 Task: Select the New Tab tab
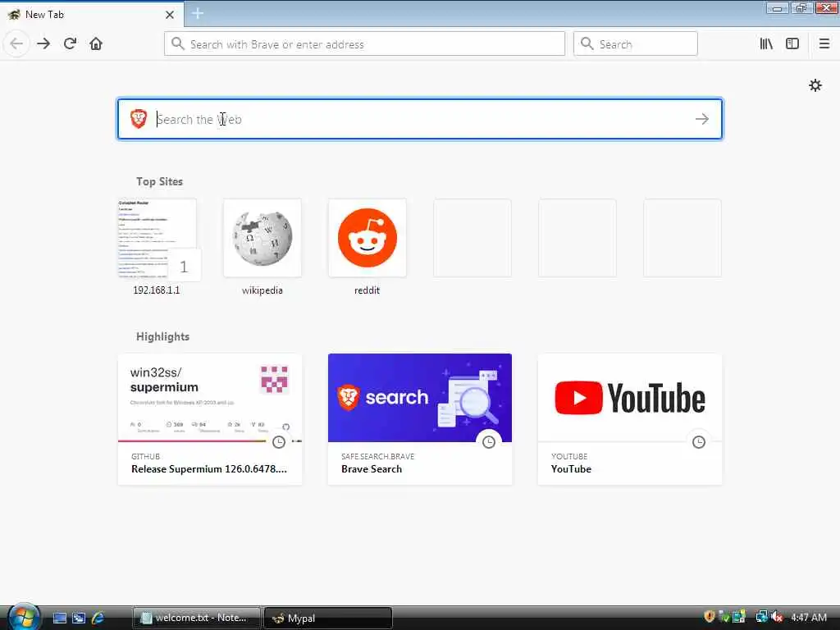92,15
